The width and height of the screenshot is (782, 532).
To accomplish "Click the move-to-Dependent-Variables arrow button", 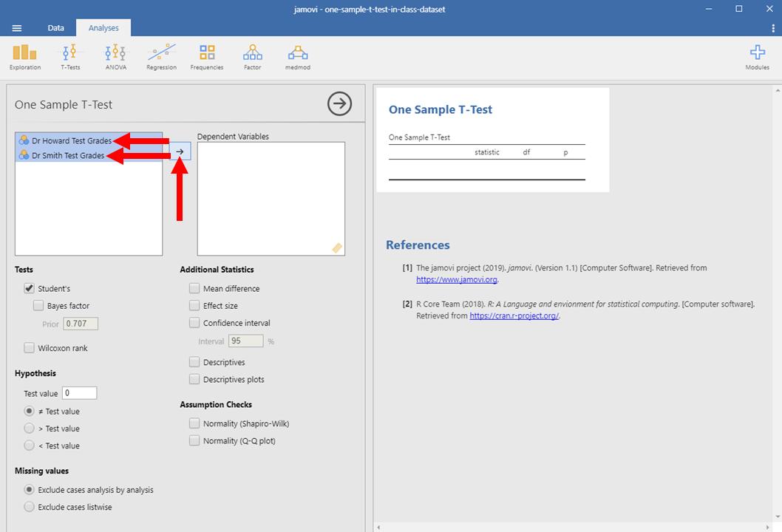I will tap(180, 151).
